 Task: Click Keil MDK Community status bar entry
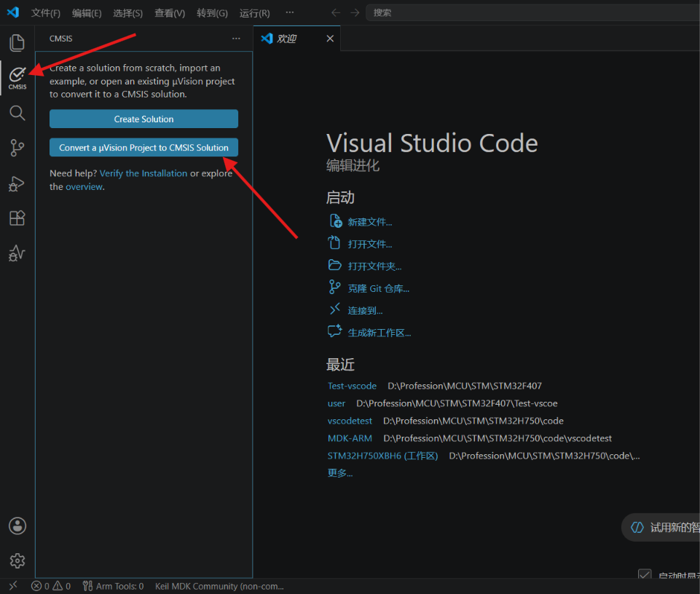[x=219, y=586]
